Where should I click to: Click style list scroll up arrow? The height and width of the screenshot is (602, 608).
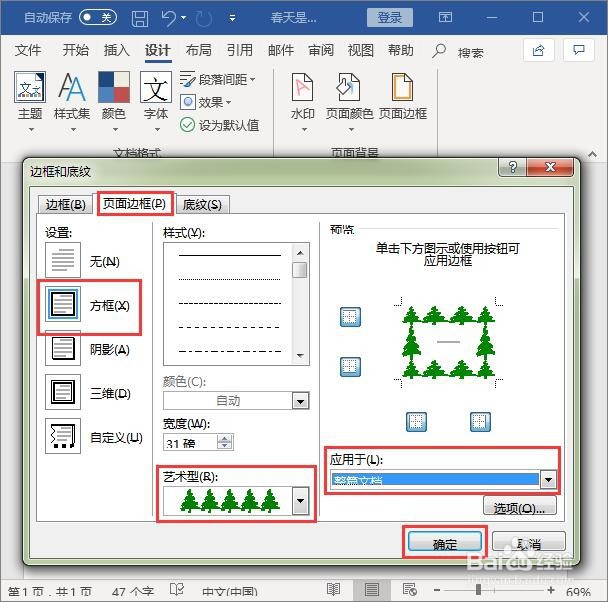[300, 253]
